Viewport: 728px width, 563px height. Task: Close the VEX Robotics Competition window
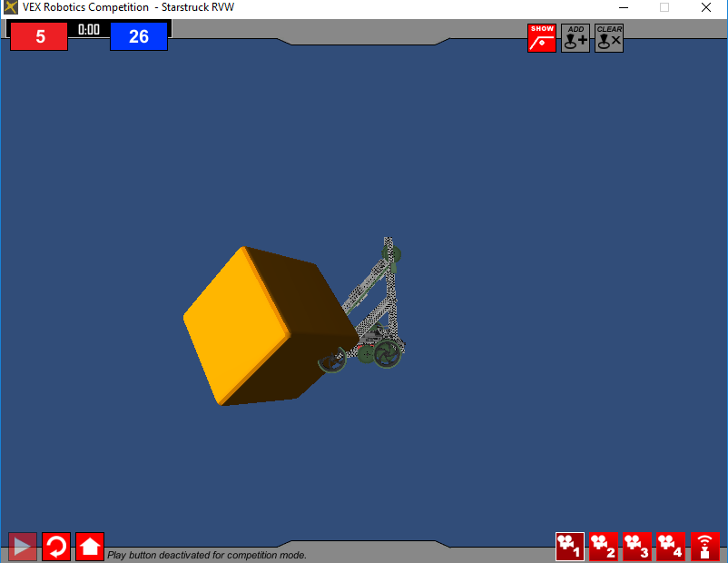coord(705,7)
